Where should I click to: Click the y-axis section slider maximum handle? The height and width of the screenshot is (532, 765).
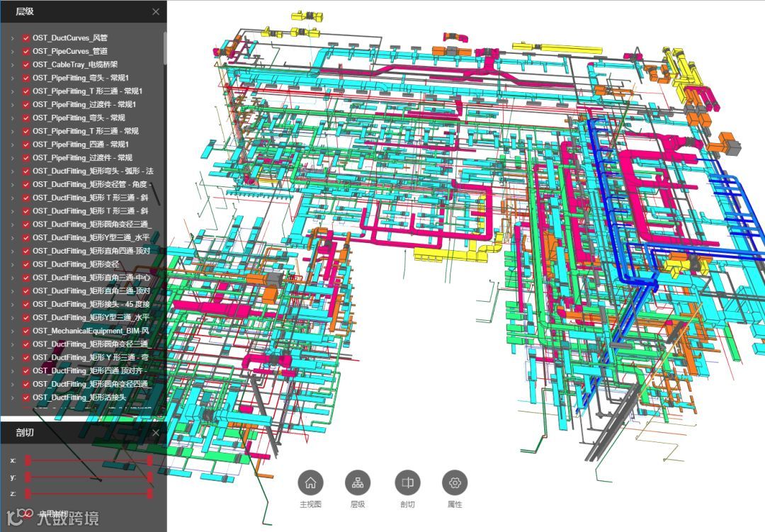coord(149,477)
